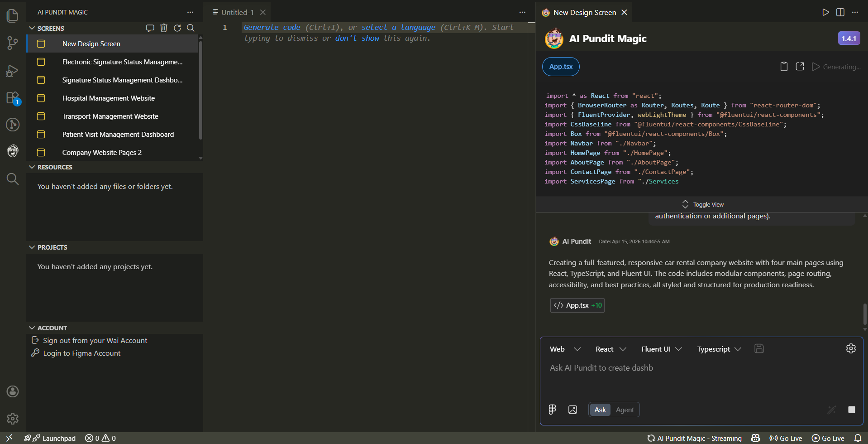
Task: Click the Copilot icon in status bar
Action: coord(755,438)
